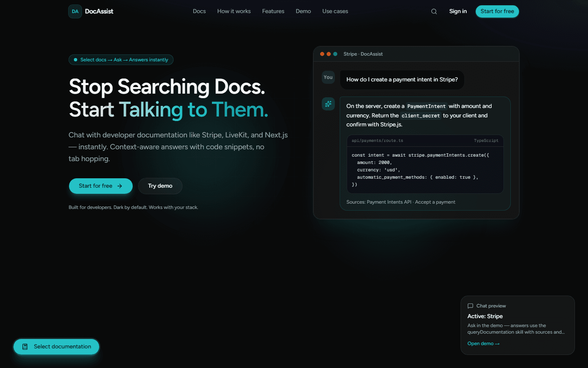Click the orange window dot in Stripe panel
Screen dimensions: 588x368
329,54
